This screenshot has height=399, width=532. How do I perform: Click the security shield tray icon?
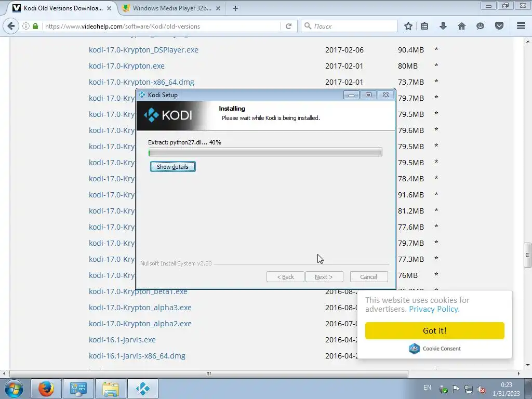pyautogui.click(x=443, y=389)
